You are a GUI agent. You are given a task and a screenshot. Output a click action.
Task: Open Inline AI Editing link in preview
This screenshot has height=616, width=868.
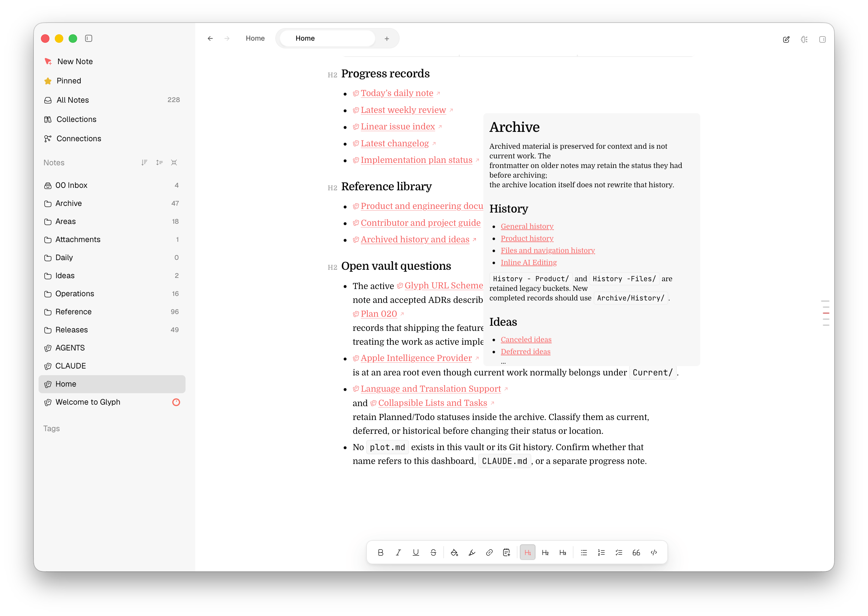(529, 263)
